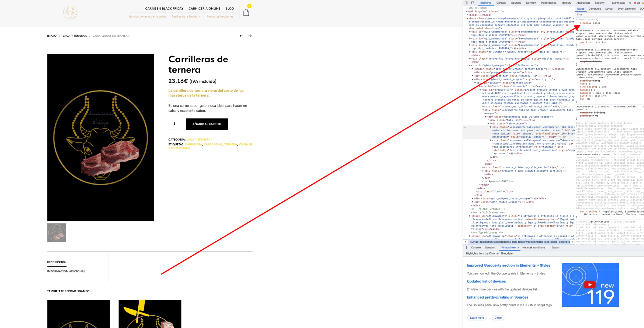Click the ellipsis gutter of selected node
The width and height of the screenshot is (644, 328).
click(x=465, y=127)
